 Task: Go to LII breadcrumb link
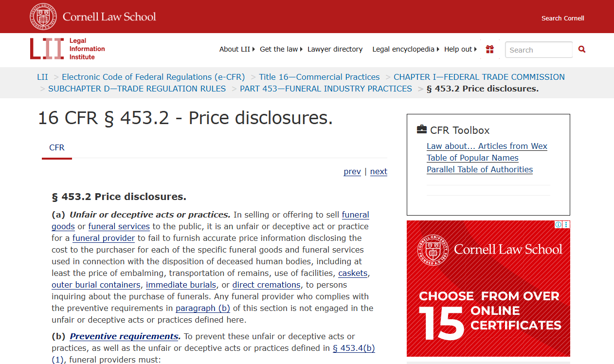point(42,77)
